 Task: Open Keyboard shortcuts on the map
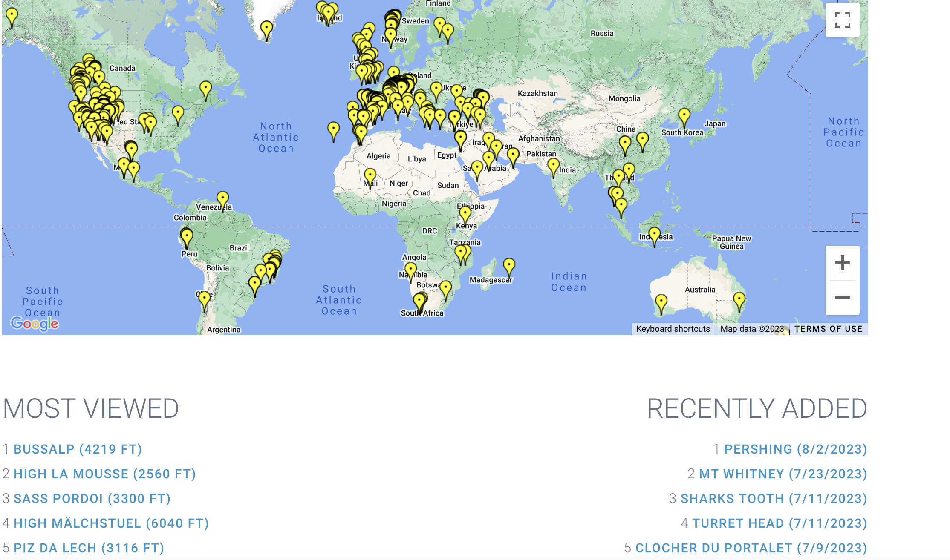(x=673, y=329)
